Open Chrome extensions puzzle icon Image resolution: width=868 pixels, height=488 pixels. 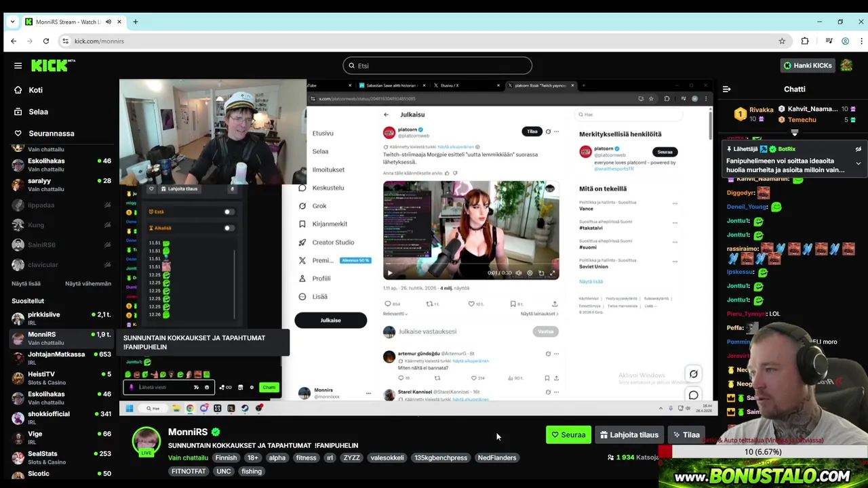pyautogui.click(x=805, y=41)
